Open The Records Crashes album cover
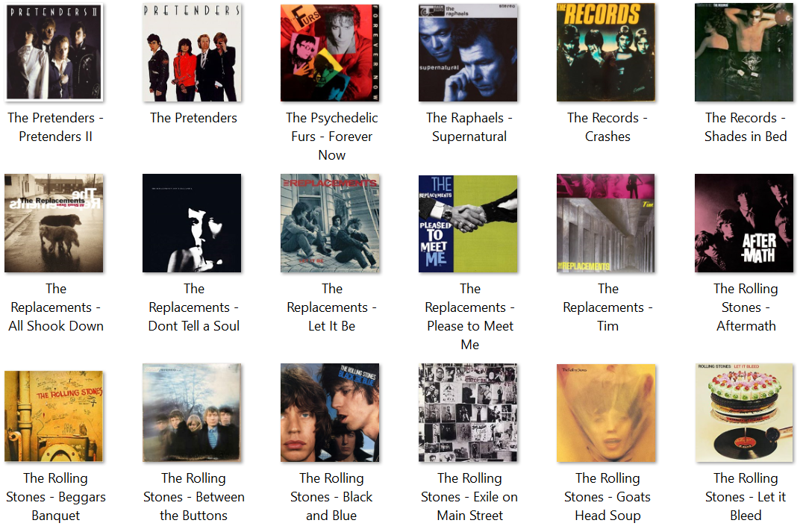Screen dimensions: 806x532 (x=606, y=52)
